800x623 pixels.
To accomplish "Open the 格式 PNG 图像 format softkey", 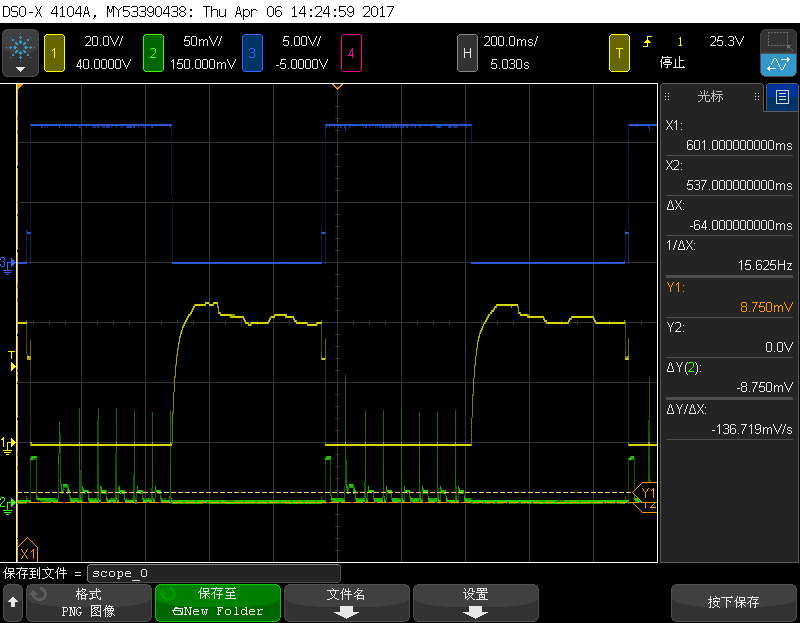I will (x=89, y=603).
